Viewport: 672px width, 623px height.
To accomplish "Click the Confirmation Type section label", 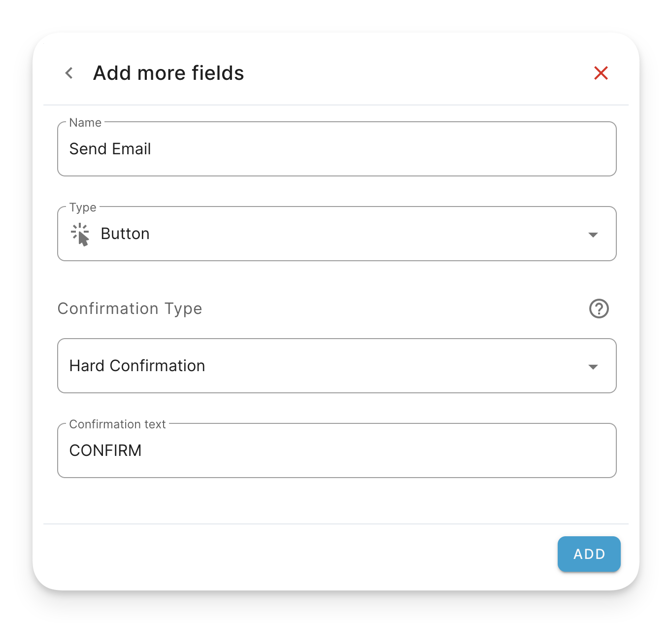I will pyautogui.click(x=130, y=309).
